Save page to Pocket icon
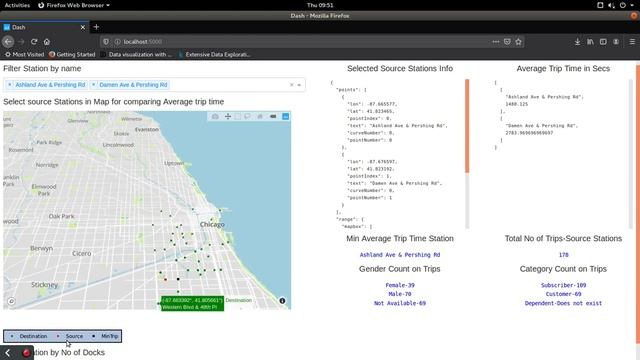This screenshot has width=640, height=360. tap(507, 42)
